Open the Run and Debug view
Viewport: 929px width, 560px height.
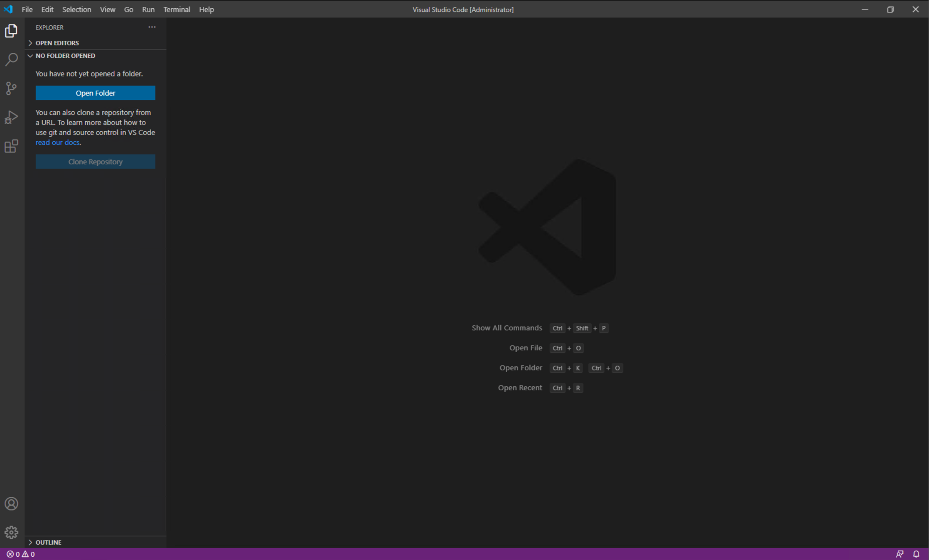tap(11, 117)
